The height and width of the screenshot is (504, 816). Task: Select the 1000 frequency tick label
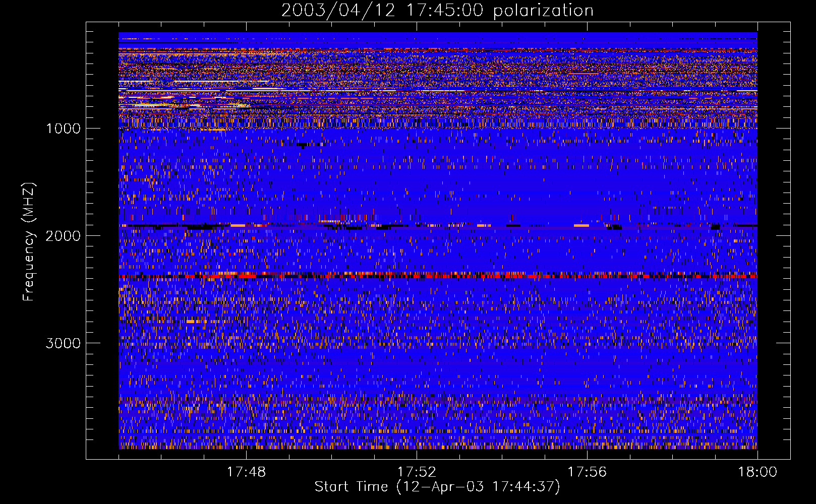click(63, 129)
